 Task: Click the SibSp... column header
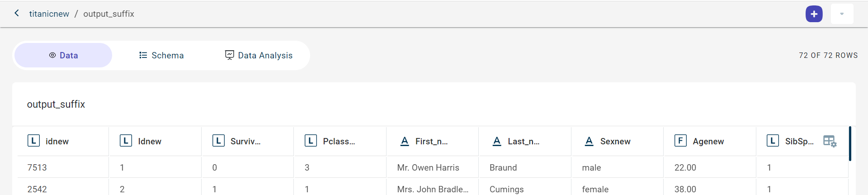click(x=799, y=141)
